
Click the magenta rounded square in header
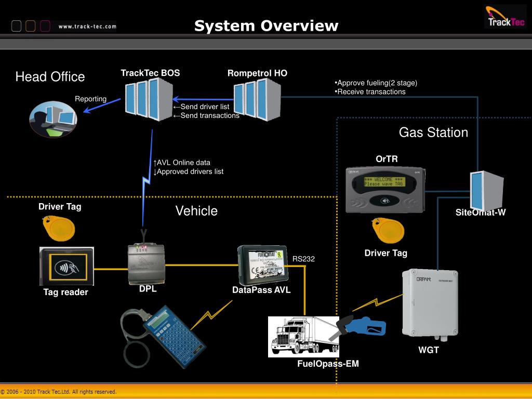pyautogui.click(x=45, y=26)
